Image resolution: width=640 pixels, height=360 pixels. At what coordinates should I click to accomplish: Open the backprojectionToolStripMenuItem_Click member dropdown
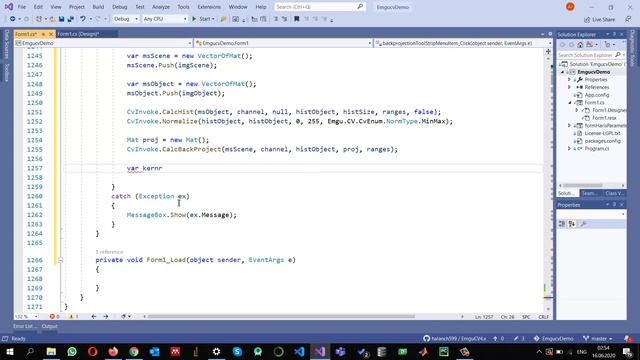pyautogui.click(x=463, y=43)
